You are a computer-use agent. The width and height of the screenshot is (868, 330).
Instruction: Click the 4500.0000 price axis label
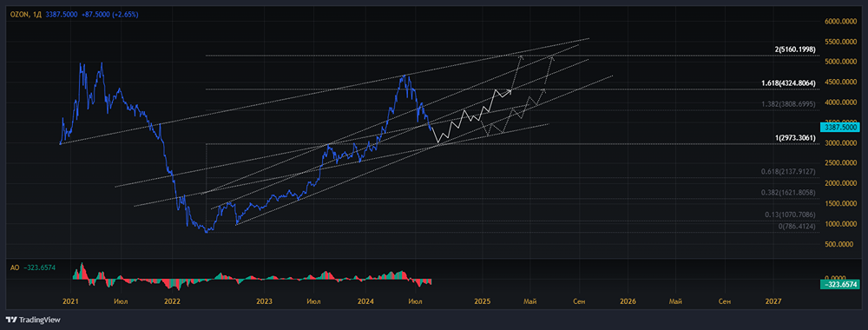pos(840,82)
